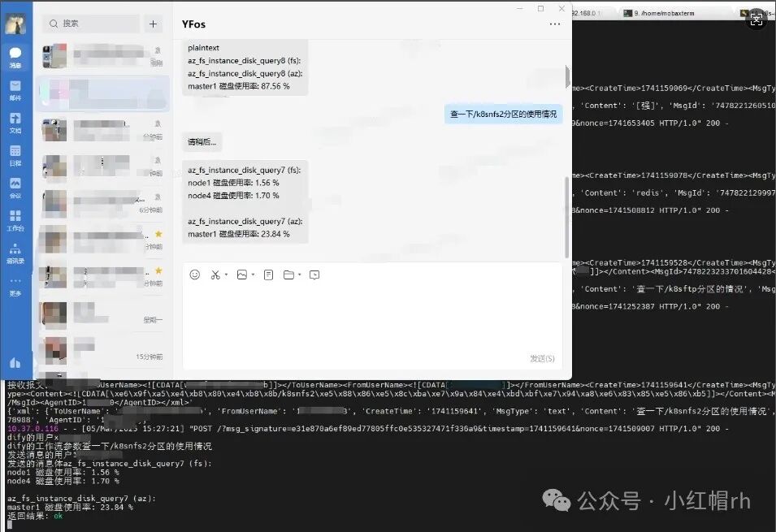Close the YFos chat window
This screenshot has height=532, width=776.
[561, 8]
